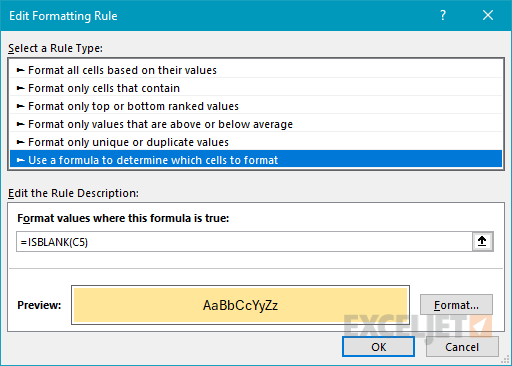The image size is (512, 366).
Task: Click the yellow AaBbCcYyZz preview box
Action: pos(240,305)
